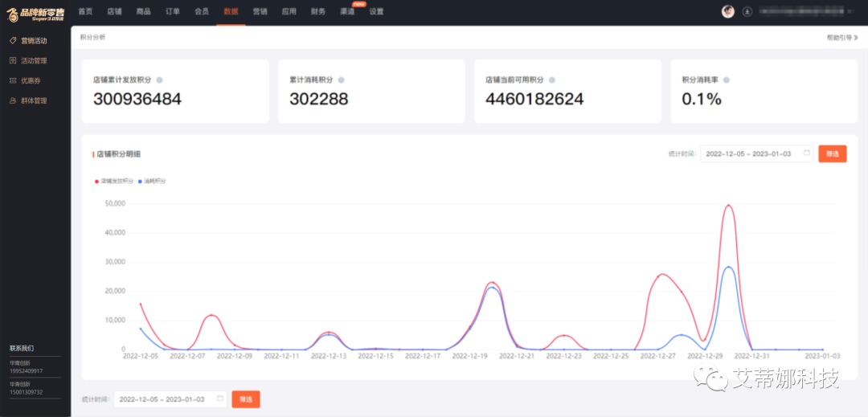This screenshot has height=417, width=868.
Task: Click the 优惠券 coupon icon in sidebar
Action: 14,80
